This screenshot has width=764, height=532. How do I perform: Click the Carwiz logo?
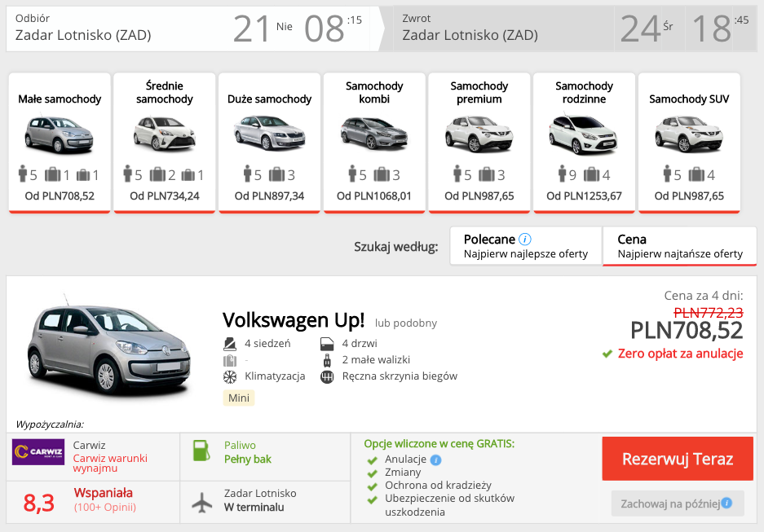point(38,451)
